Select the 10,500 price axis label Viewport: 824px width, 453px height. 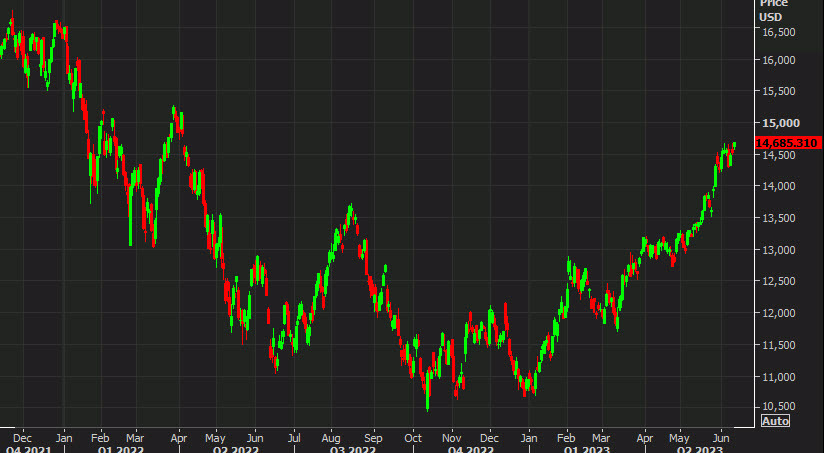point(778,406)
